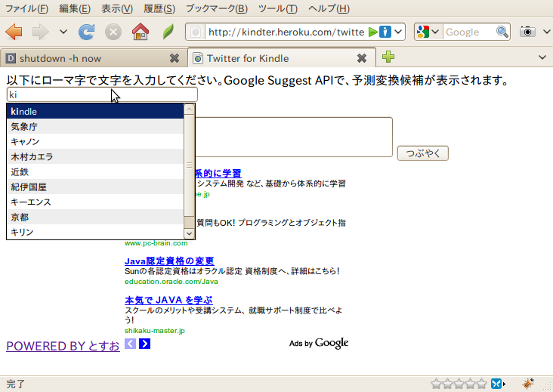
Task: Open the ツール menu
Action: 278,8
